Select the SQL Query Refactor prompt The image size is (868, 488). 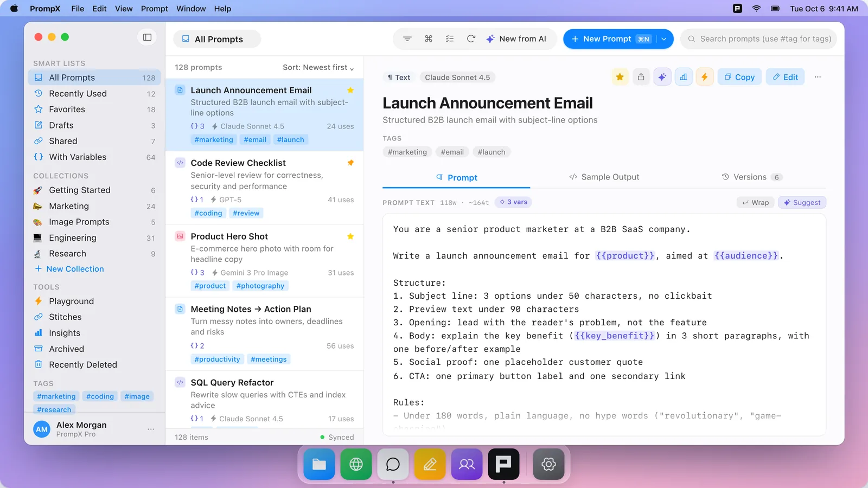click(x=264, y=400)
